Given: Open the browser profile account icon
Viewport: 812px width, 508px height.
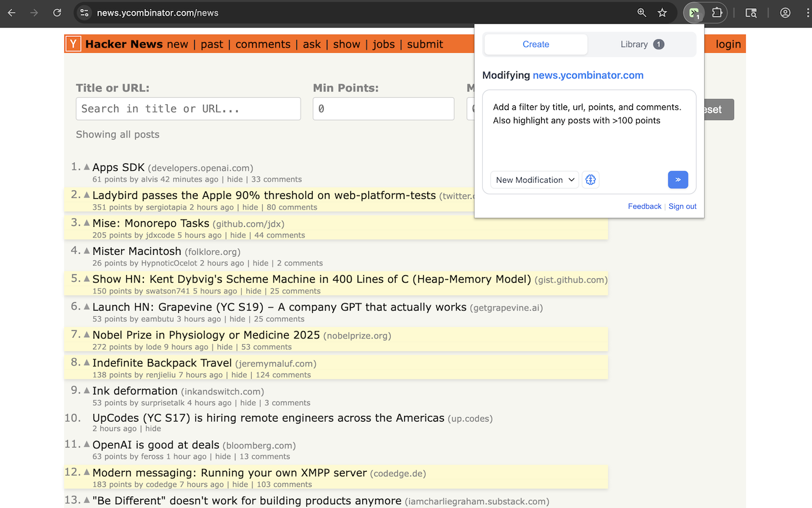Looking at the screenshot, I should 785,13.
